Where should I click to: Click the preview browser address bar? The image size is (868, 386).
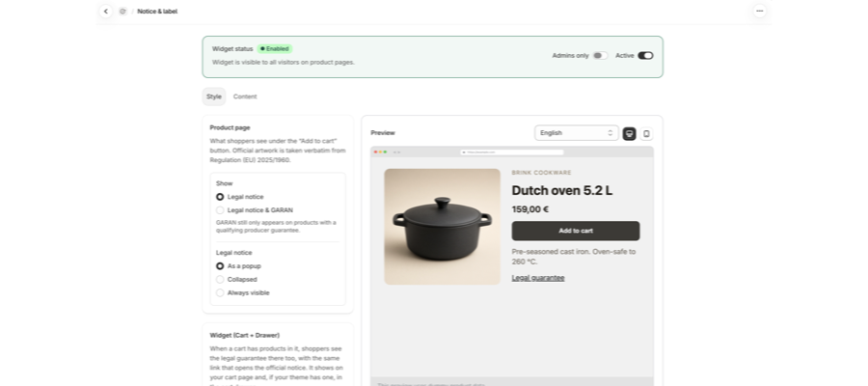point(511,152)
